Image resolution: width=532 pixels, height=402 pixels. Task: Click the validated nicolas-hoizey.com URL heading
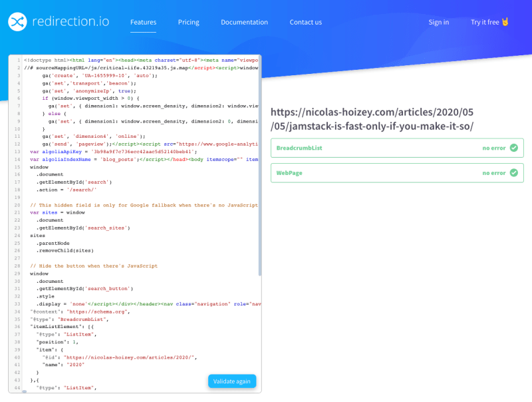[x=372, y=119]
